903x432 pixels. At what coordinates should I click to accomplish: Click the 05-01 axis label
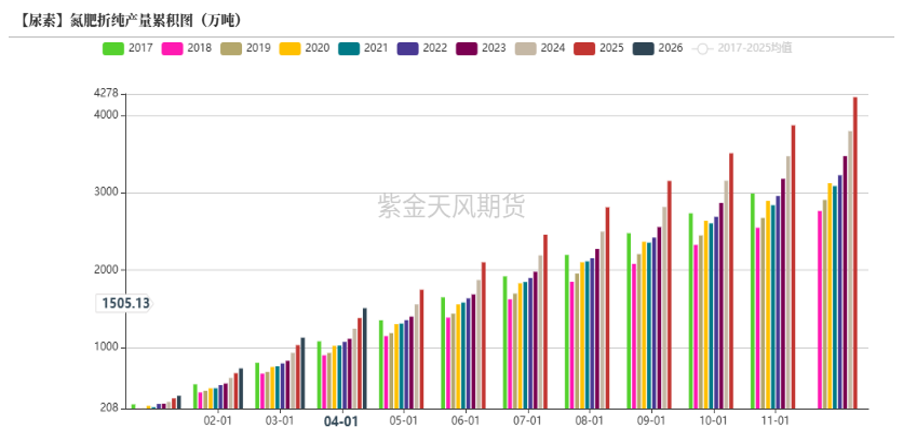pyautogui.click(x=403, y=420)
